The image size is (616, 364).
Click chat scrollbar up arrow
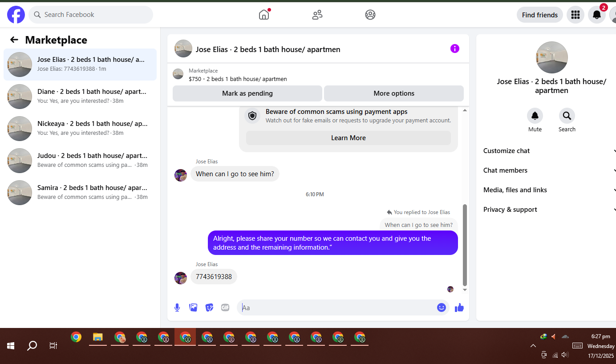tap(465, 110)
